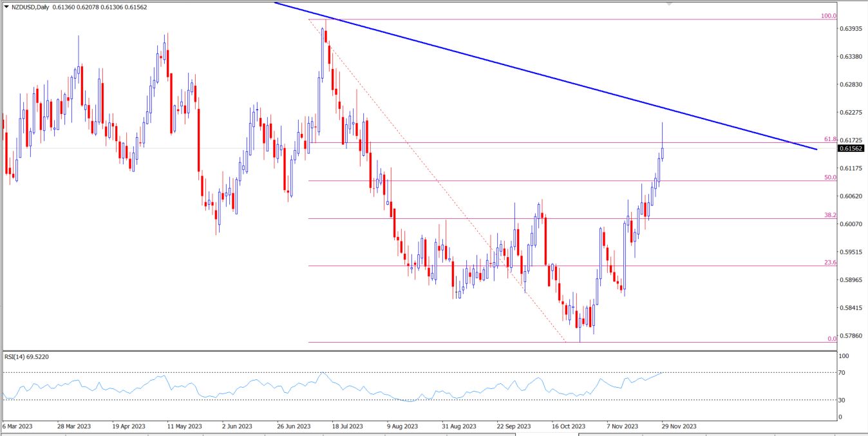Click the 11 May 2023 date label

[x=184, y=426]
